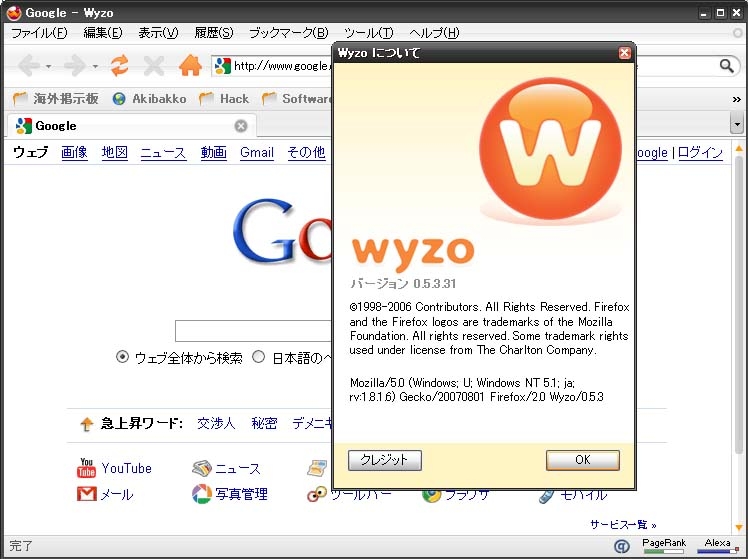
Task: Click the Stop loading X icon
Action: click(x=154, y=65)
